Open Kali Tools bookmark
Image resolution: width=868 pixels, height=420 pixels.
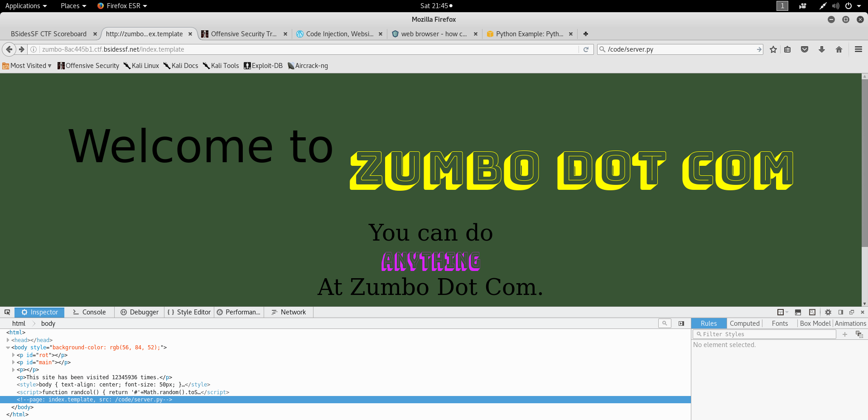pos(221,66)
